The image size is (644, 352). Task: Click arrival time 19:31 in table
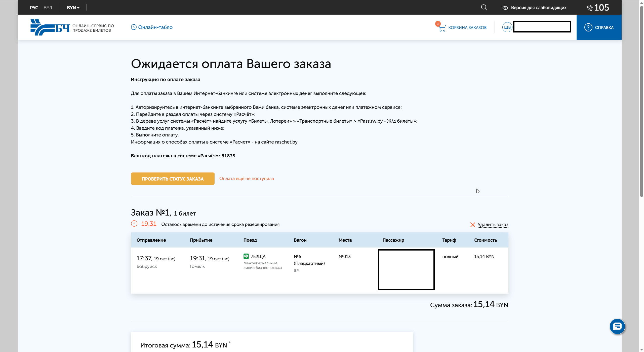pyautogui.click(x=198, y=258)
